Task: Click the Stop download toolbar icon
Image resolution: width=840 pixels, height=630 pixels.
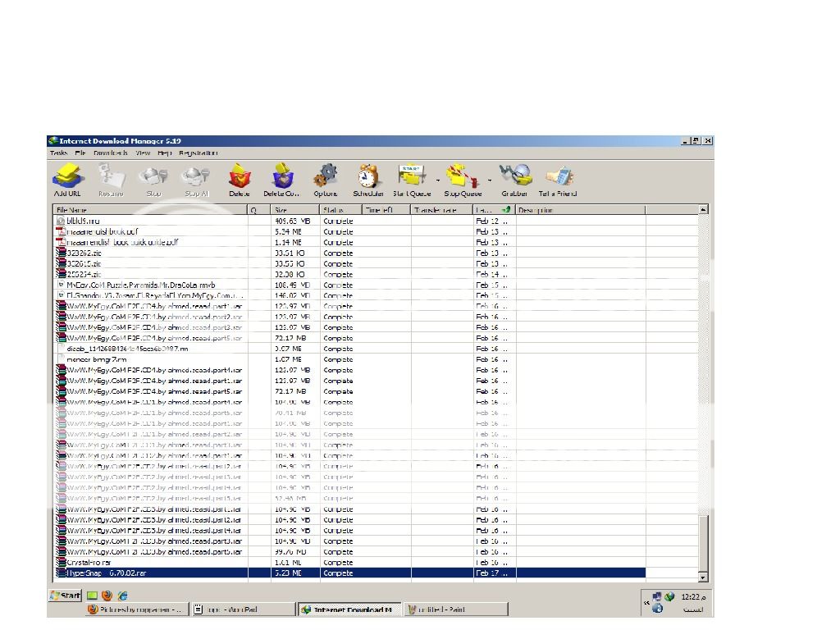Action: [x=153, y=176]
